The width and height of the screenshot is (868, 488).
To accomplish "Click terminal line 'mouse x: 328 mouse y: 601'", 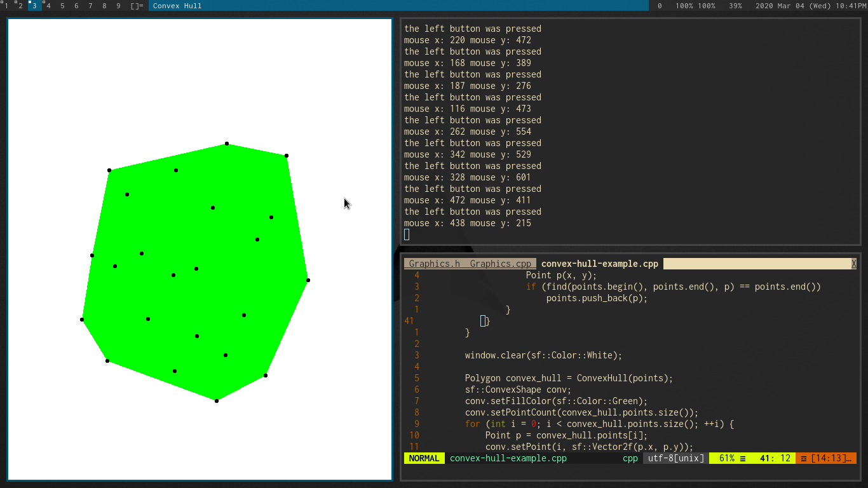I will point(468,177).
